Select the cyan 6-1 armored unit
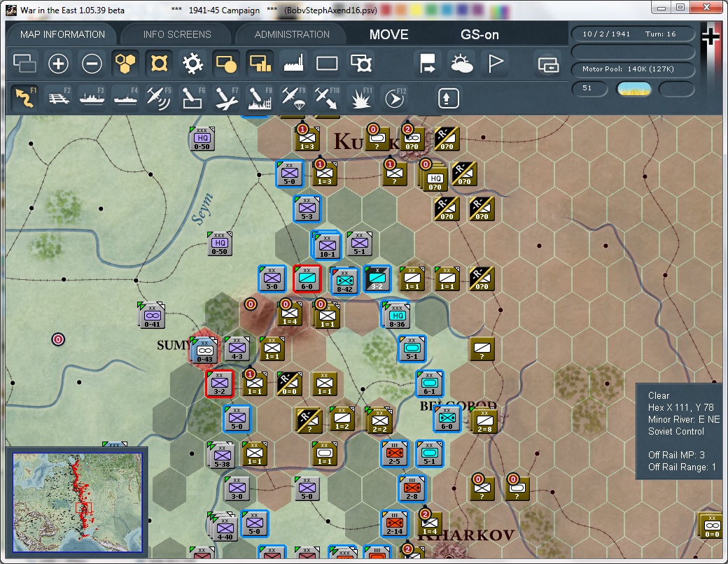 click(x=430, y=383)
